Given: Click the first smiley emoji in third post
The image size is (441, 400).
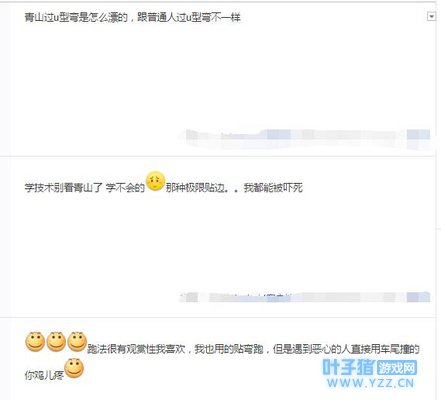Looking at the screenshot, I should pyautogui.click(x=35, y=342).
